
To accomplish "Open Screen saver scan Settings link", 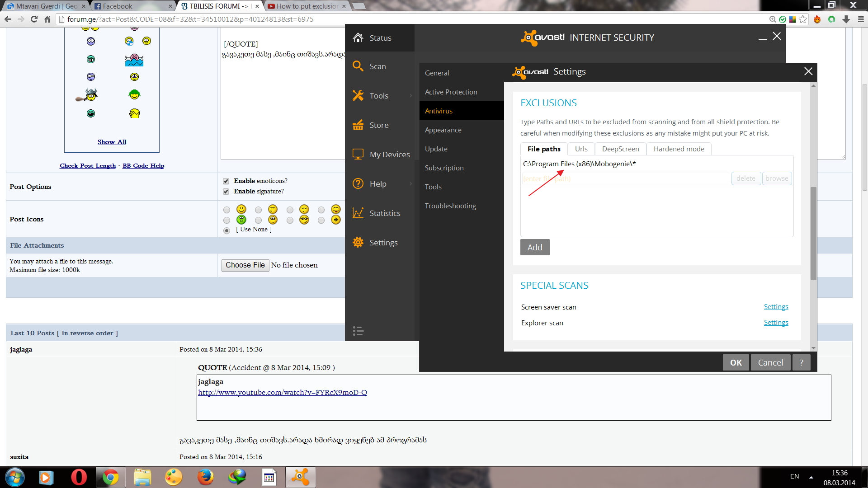I will pos(776,307).
